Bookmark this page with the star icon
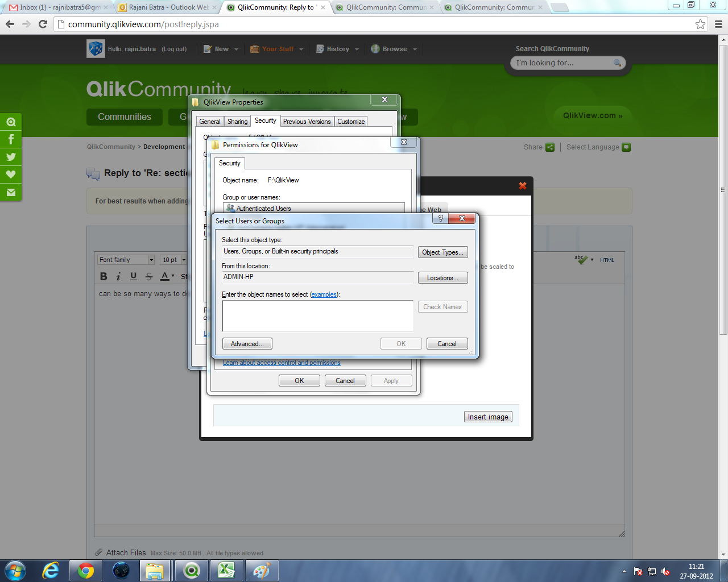The height and width of the screenshot is (582, 728). (x=700, y=24)
